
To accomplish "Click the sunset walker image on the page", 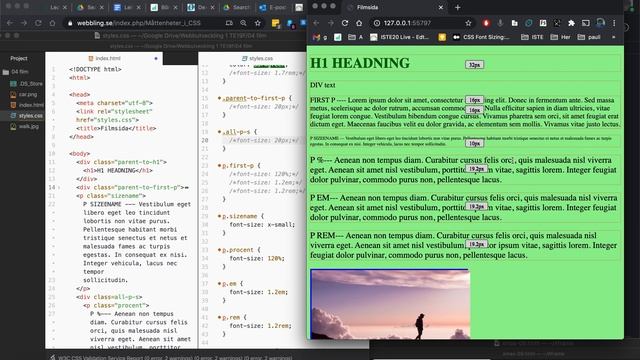I will [390, 304].
